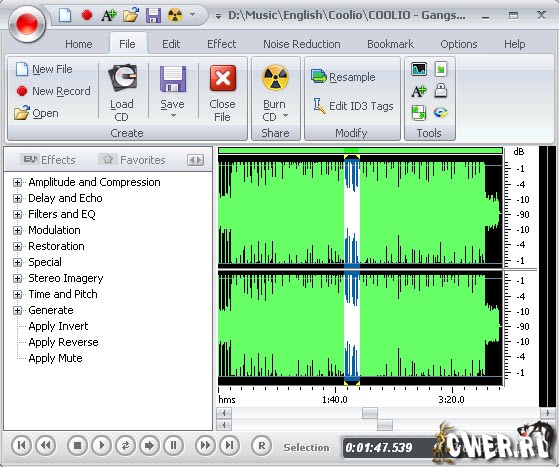Expand the Stereo Imagery node
The height and width of the screenshot is (467, 559).
(x=17, y=278)
